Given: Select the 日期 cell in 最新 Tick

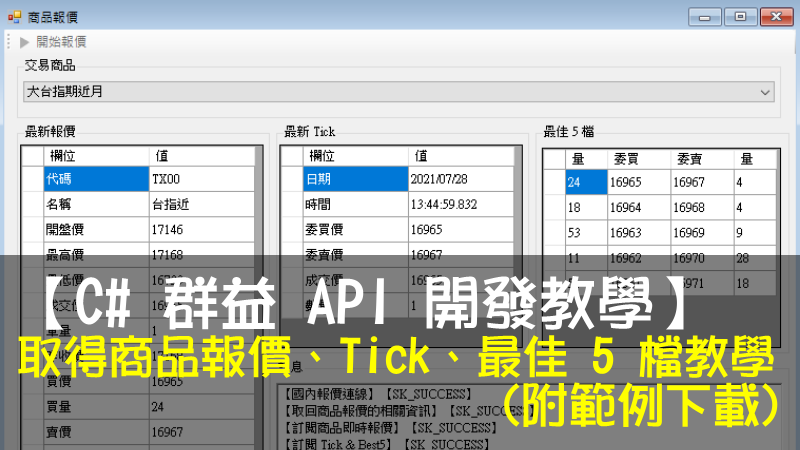Looking at the screenshot, I should point(356,179).
